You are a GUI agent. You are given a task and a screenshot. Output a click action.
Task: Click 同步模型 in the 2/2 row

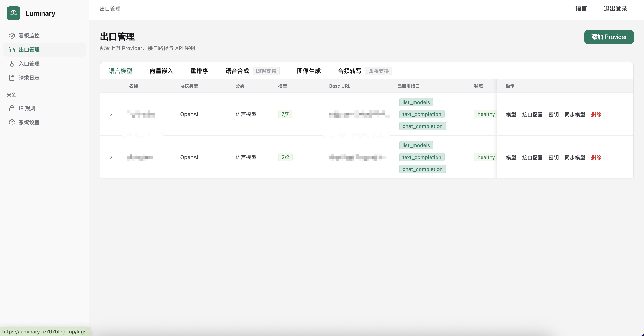click(575, 158)
